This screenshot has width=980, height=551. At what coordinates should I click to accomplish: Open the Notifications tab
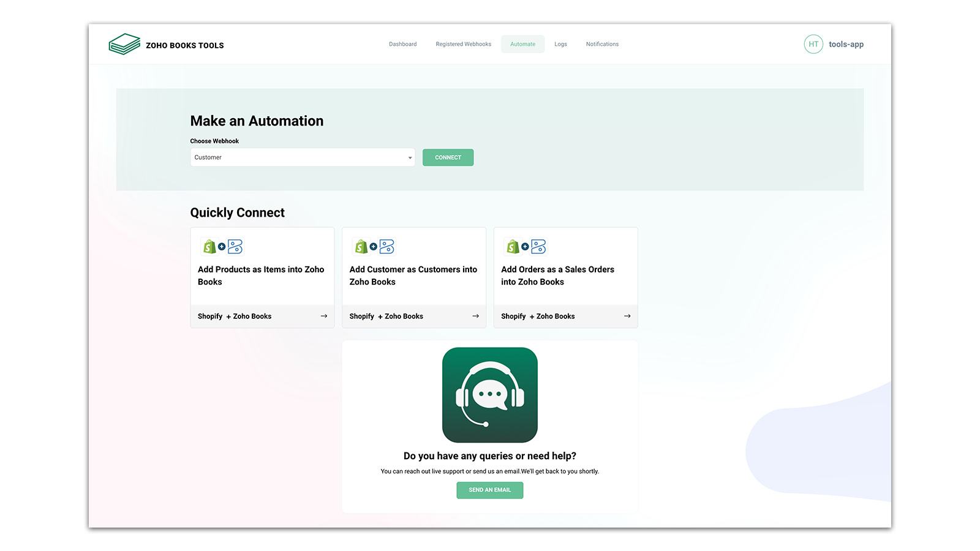[x=602, y=44]
